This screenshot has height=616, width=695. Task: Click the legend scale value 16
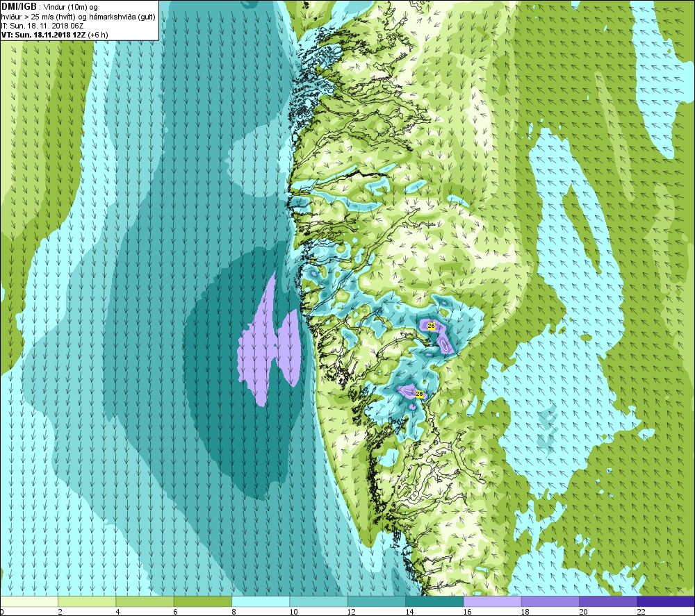point(467,612)
